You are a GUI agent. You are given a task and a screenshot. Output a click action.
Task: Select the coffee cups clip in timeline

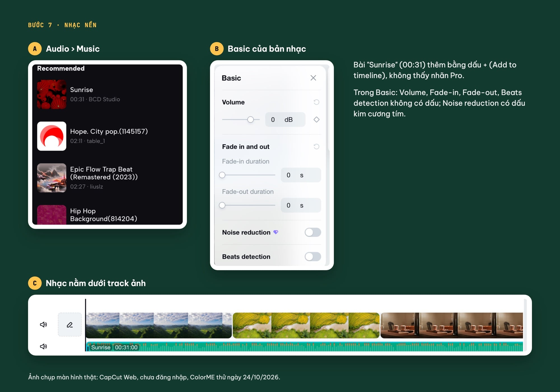pos(452,325)
